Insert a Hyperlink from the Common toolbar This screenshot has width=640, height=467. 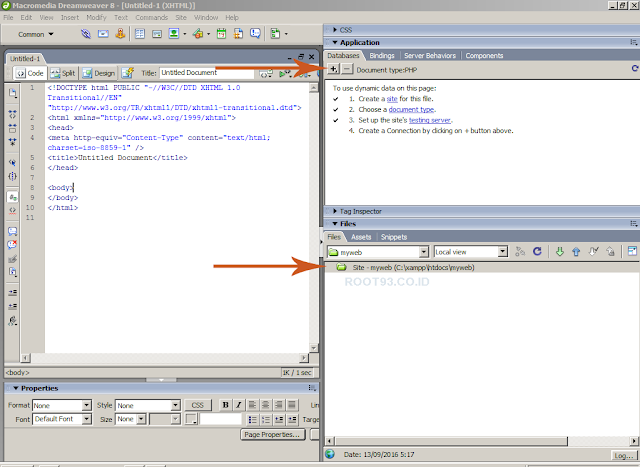(86, 34)
